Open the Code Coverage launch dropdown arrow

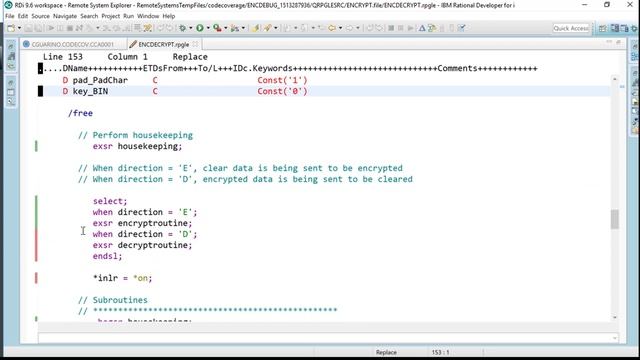pos(226,28)
